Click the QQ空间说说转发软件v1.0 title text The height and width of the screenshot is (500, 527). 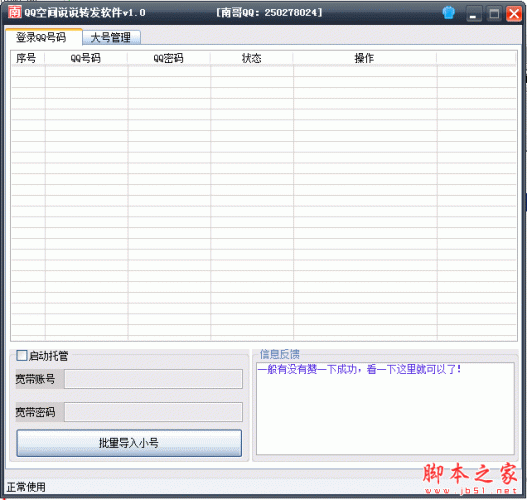click(85, 13)
